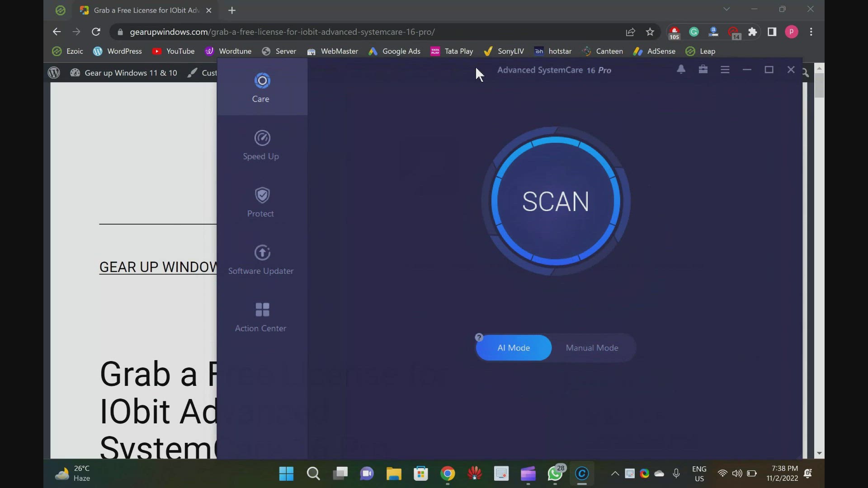Screen dimensions: 868x488
Task: Open the Server bookmark
Action: click(279, 51)
